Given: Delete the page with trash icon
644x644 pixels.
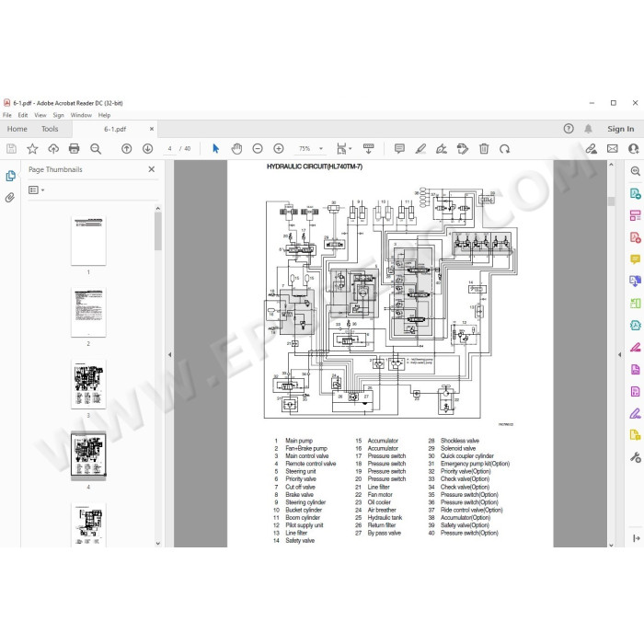Looking at the screenshot, I should [x=484, y=149].
